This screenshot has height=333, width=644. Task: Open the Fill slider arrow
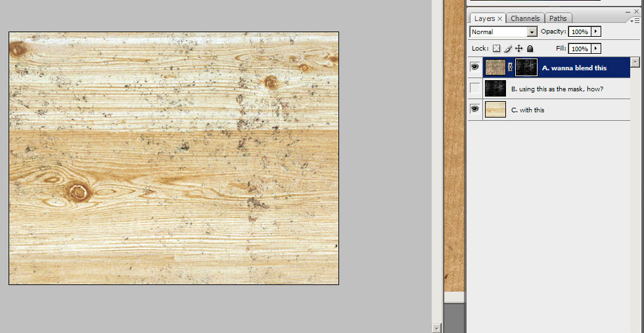[596, 49]
